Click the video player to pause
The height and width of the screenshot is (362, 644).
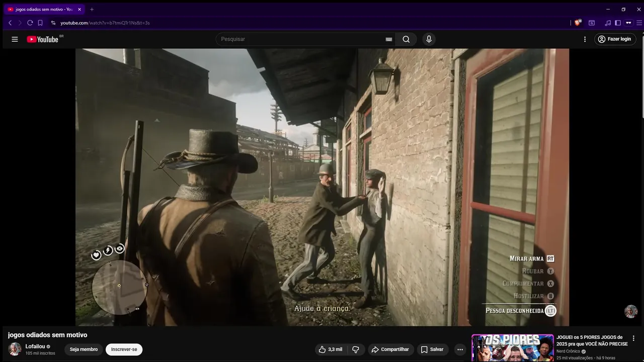[x=322, y=187]
